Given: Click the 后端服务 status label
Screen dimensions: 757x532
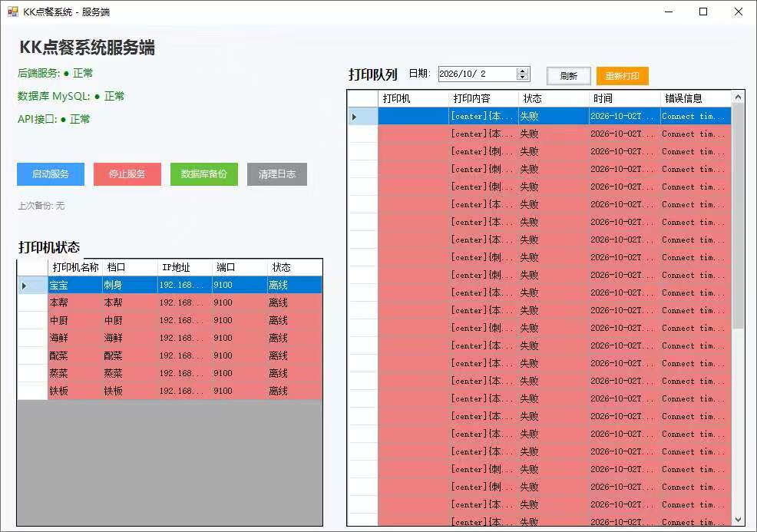Looking at the screenshot, I should pyautogui.click(x=55, y=74).
